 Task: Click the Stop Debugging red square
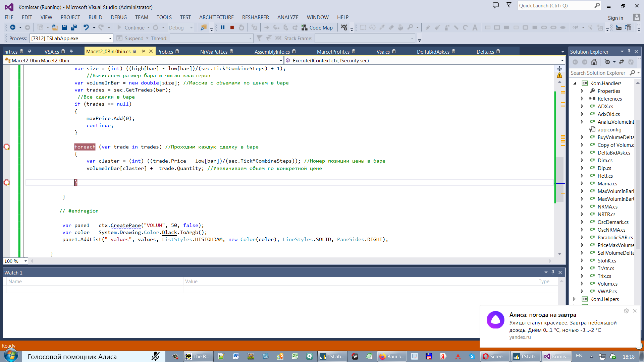point(232,27)
